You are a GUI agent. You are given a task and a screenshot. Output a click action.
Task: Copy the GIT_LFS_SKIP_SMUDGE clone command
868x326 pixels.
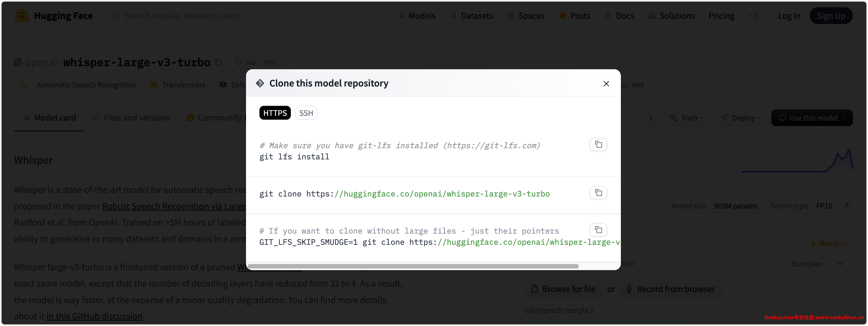point(598,230)
